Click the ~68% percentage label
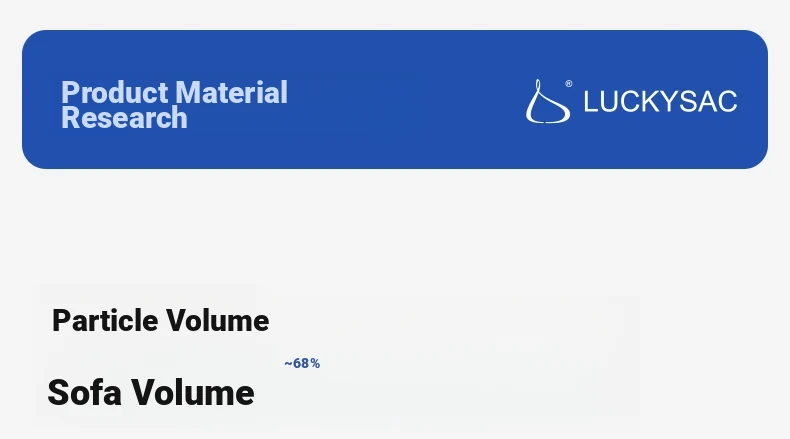The image size is (790, 439). (x=302, y=363)
